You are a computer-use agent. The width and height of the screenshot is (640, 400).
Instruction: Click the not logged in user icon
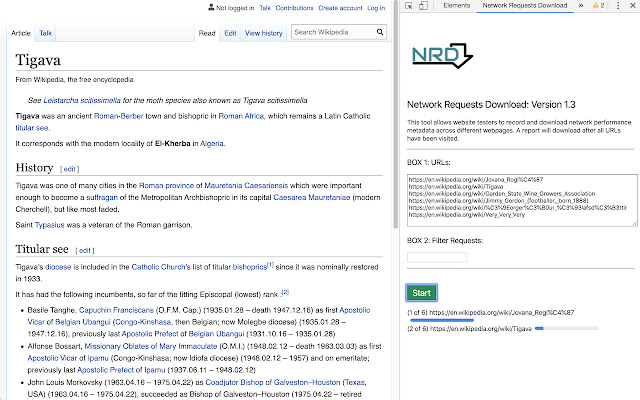[211, 7]
